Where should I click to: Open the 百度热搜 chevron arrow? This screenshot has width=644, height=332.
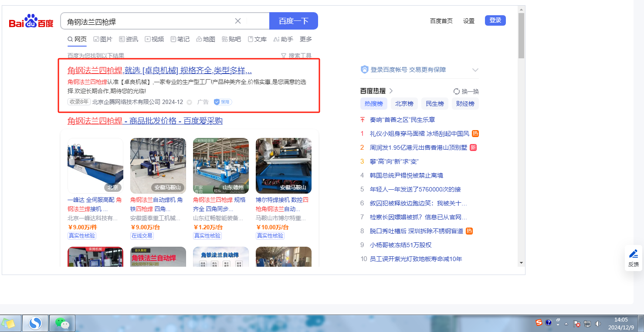pos(391,91)
